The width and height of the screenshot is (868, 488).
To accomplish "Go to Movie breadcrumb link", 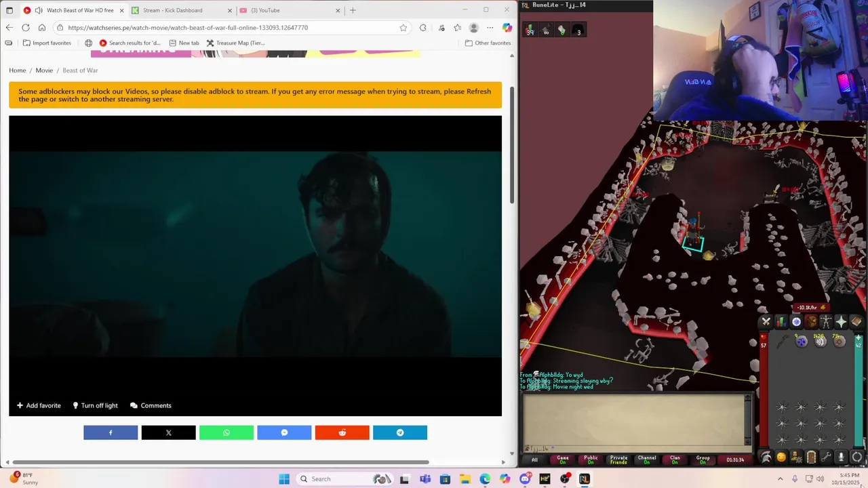I will click(x=44, y=70).
